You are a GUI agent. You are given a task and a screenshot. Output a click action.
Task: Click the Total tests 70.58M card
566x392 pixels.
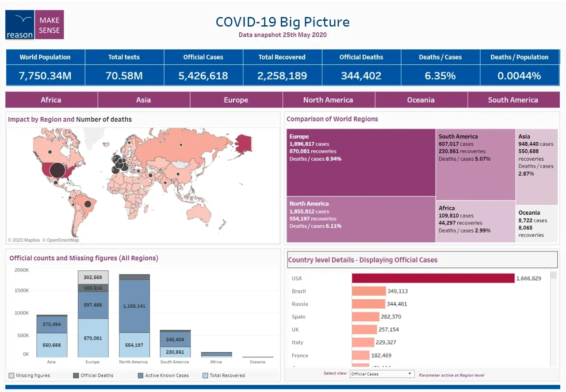click(x=124, y=68)
